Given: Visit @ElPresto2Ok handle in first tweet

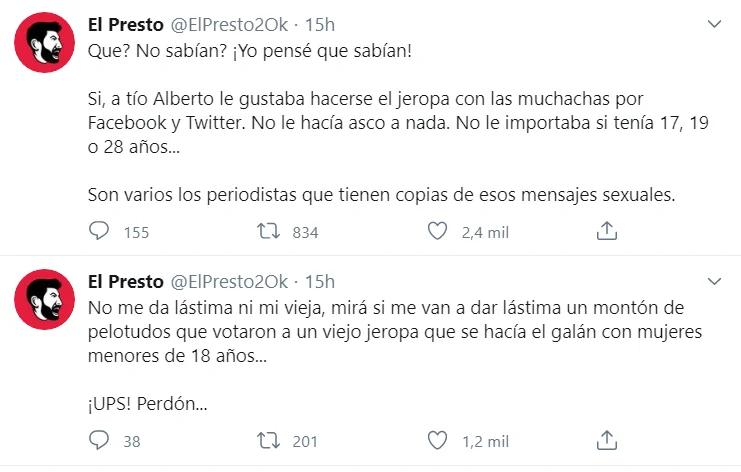Looking at the screenshot, I should 229,25.
